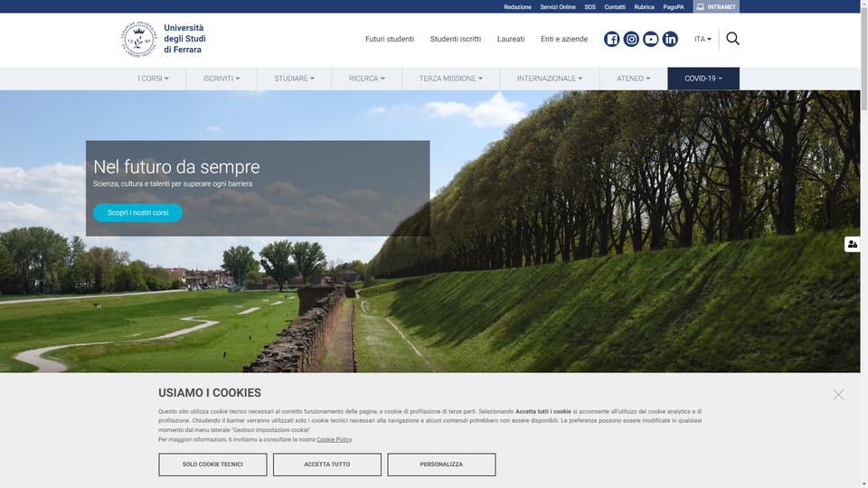Viewport: 868px width, 488px height.
Task: Click the ACCETTA TUTTO cookie button
Action: tap(326, 465)
